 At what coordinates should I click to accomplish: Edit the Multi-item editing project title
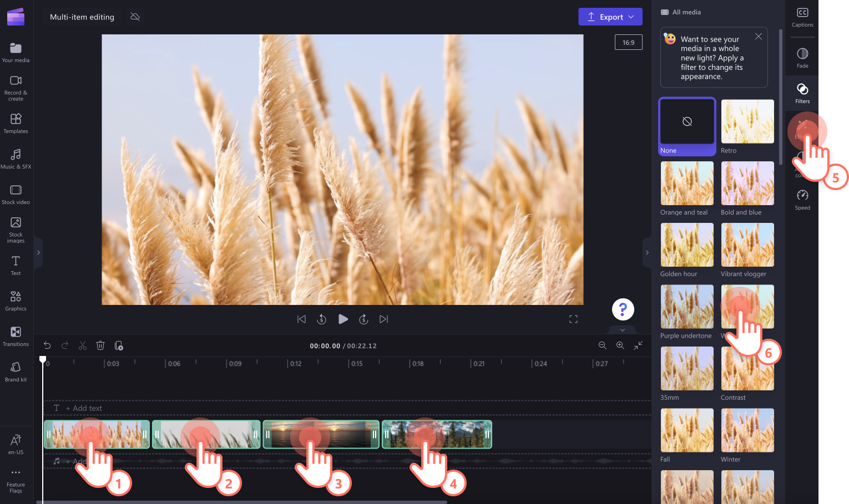(82, 17)
